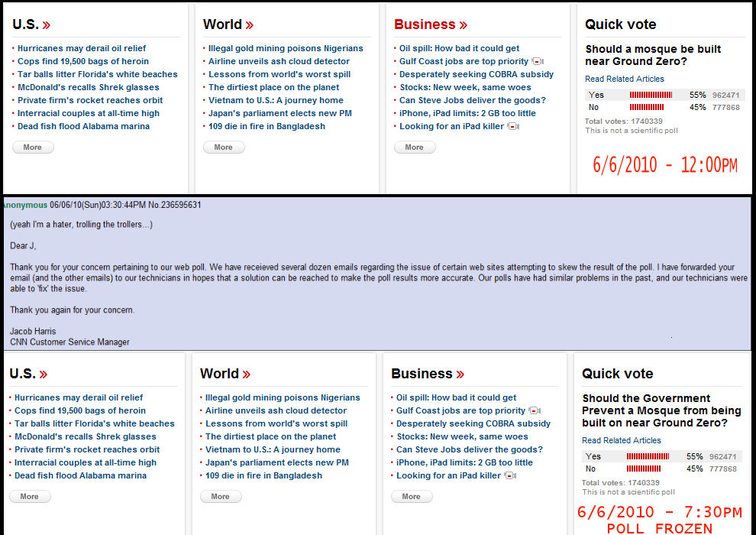The image size is (756, 535).
Task: Open 'Airline unveils ash cloud detector', 12:00PM capture
Action: [x=279, y=61]
